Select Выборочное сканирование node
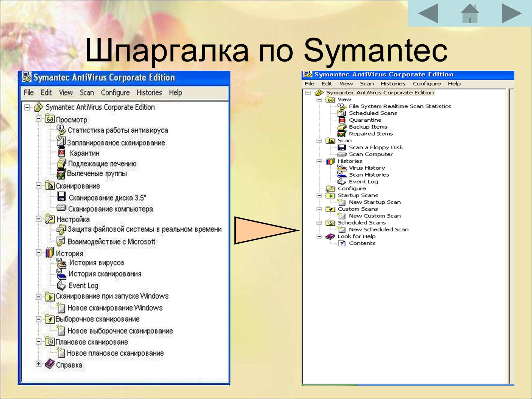The width and height of the screenshot is (532, 399). pos(97,319)
